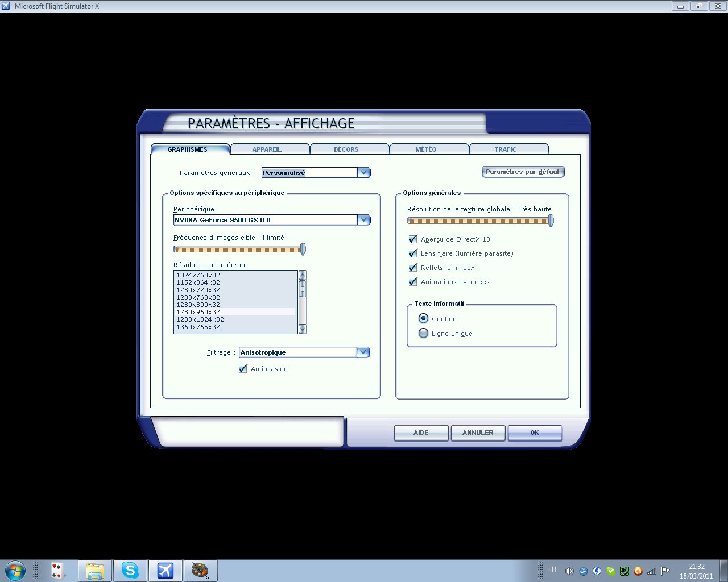The width and height of the screenshot is (728, 582).
Task: Click the OK button
Action: coord(535,433)
